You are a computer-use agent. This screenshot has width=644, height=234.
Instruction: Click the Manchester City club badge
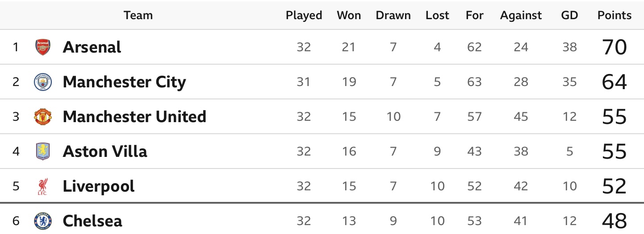(x=43, y=82)
